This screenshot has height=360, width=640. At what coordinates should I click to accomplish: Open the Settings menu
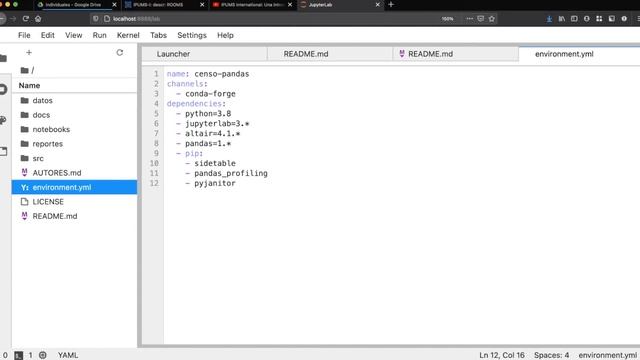[192, 35]
